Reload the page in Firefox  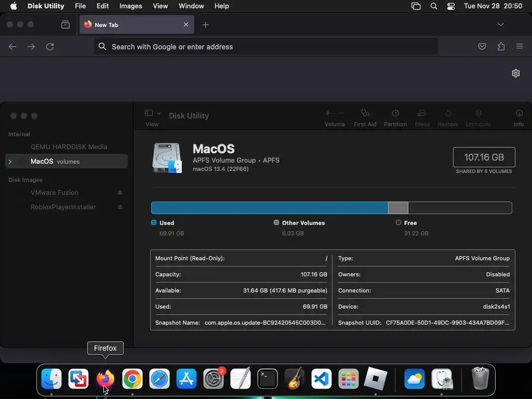[50, 46]
